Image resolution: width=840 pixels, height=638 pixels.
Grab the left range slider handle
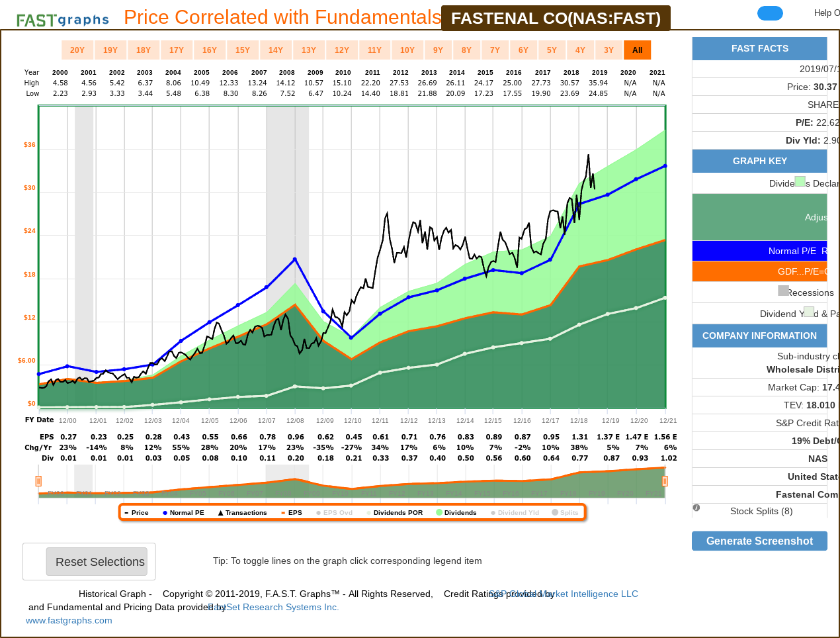(38, 481)
